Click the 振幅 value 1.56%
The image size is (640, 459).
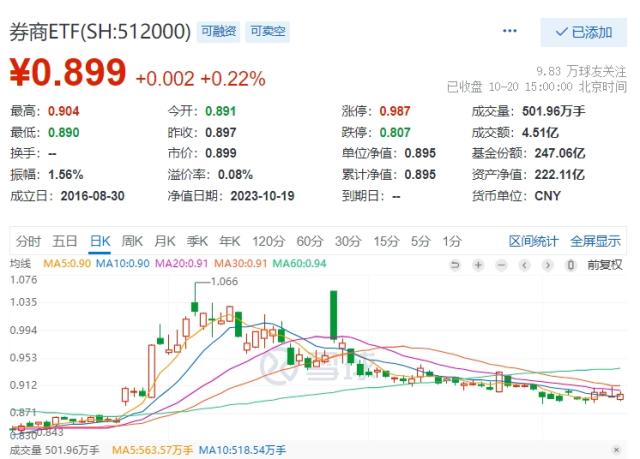click(x=65, y=175)
